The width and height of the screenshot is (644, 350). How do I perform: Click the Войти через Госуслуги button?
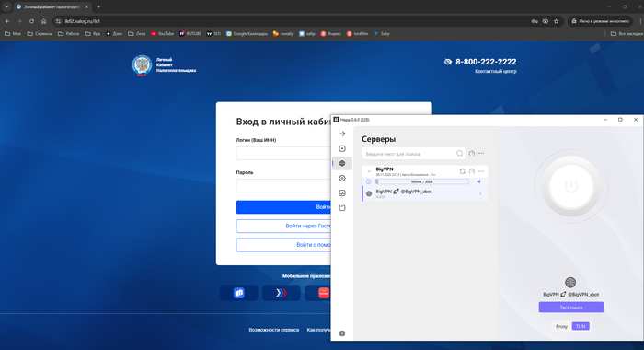click(283, 226)
